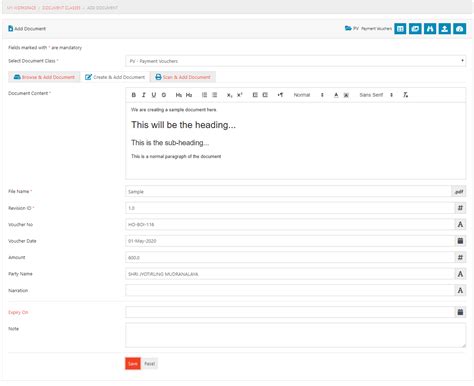Click the red Save button
This screenshot has width=474, height=386.
133,364
